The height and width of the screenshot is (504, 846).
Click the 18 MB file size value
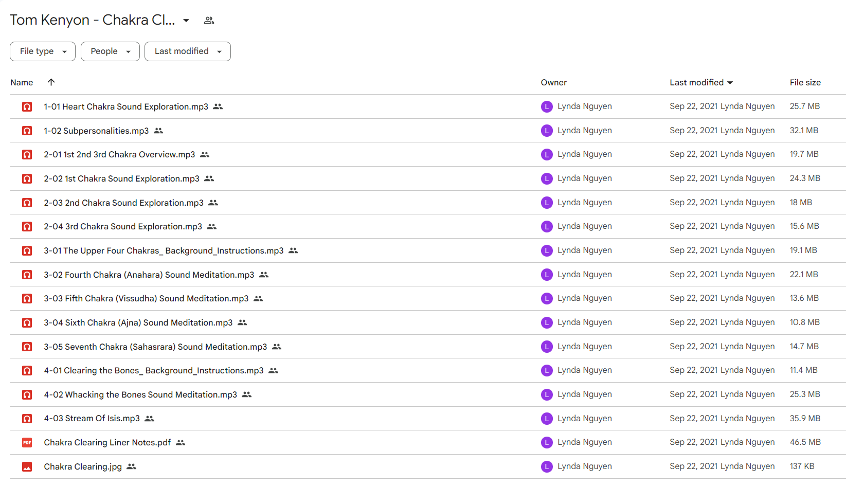(x=801, y=203)
